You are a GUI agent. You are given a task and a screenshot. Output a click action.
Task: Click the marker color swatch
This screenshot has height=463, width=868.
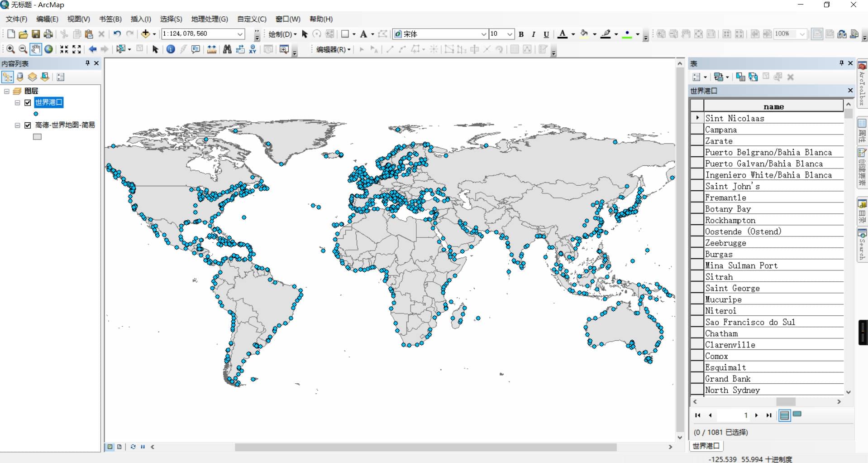[627, 34]
